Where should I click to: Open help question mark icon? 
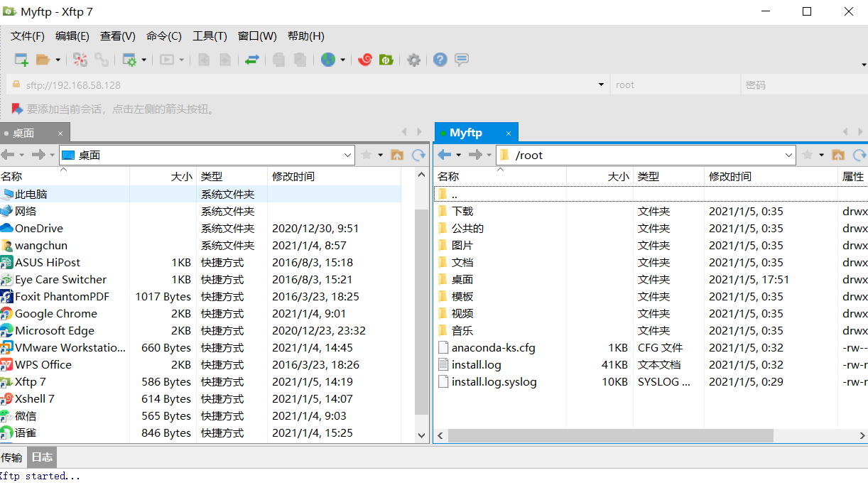[x=440, y=60]
